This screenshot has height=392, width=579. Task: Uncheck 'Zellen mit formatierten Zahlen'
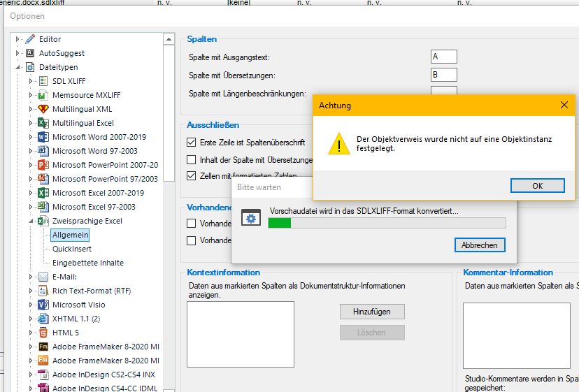click(x=192, y=175)
